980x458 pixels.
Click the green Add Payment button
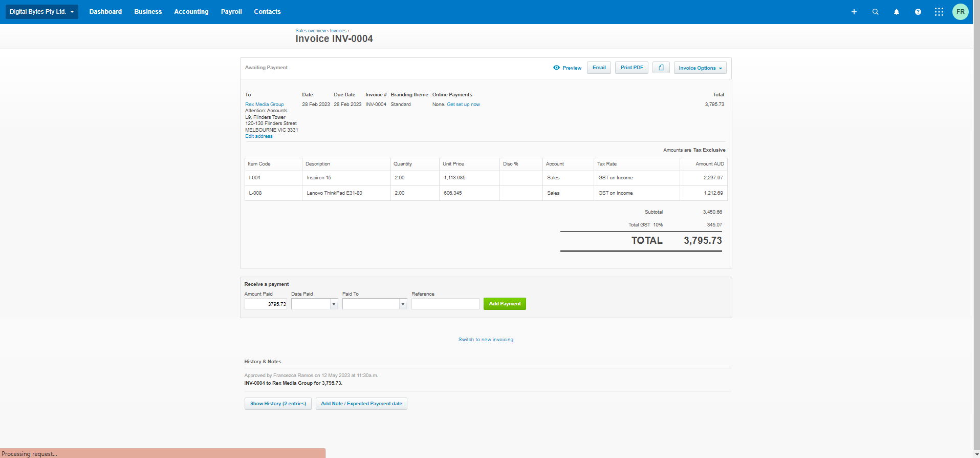click(x=505, y=304)
